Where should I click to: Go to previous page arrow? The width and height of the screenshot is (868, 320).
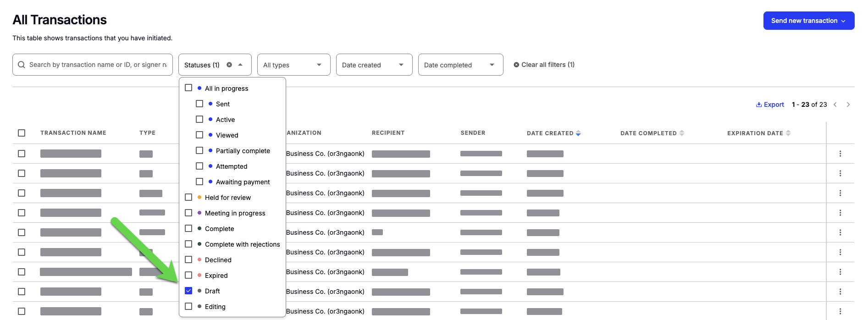coord(835,105)
